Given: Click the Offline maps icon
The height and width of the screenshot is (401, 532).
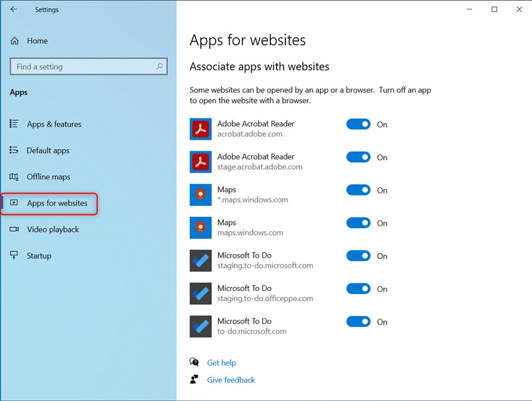Looking at the screenshot, I should tap(14, 177).
